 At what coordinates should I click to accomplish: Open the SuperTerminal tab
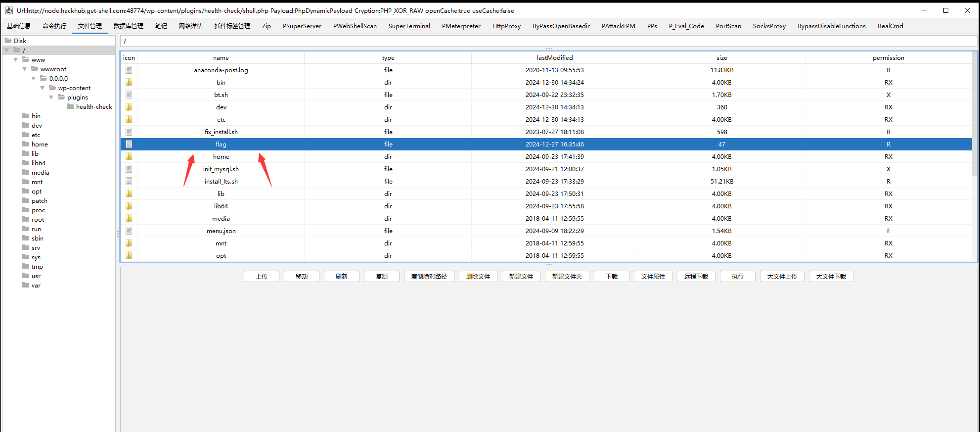(409, 26)
